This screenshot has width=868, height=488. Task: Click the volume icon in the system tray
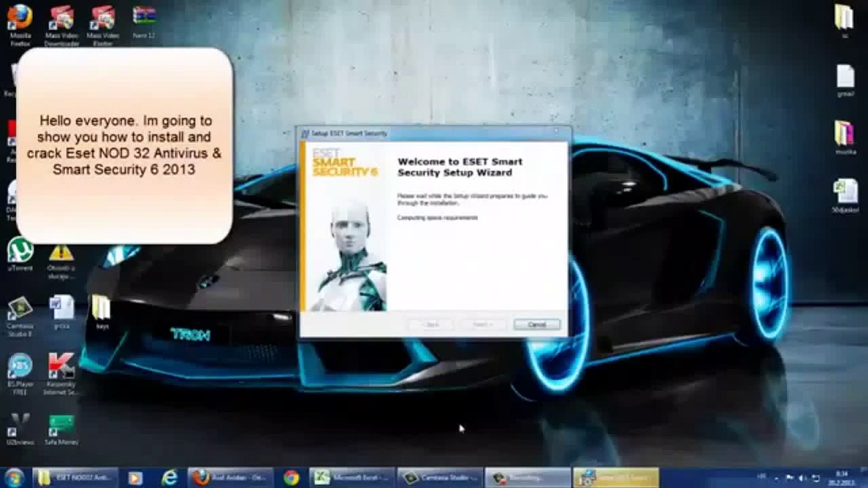tap(802, 478)
